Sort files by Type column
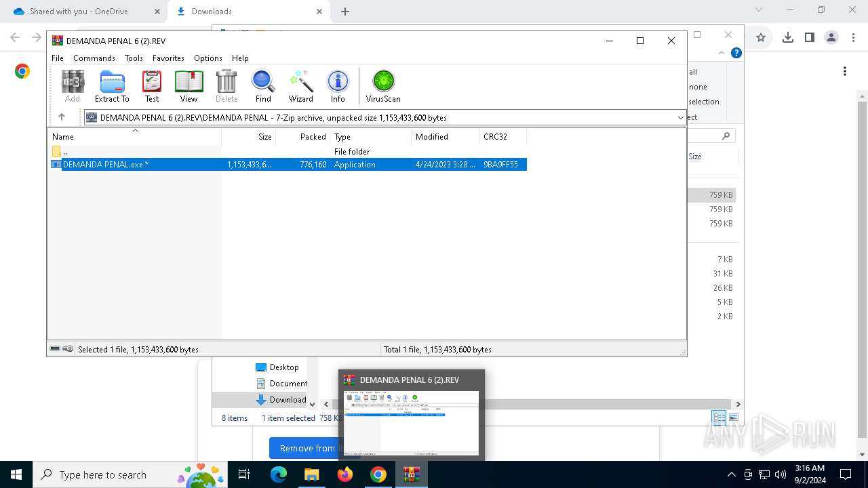The height and width of the screenshot is (488, 868). [x=371, y=137]
